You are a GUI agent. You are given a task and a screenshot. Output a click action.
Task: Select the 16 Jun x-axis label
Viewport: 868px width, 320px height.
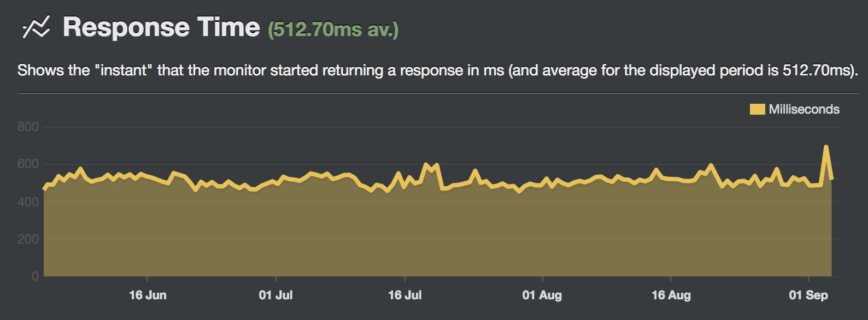(148, 295)
